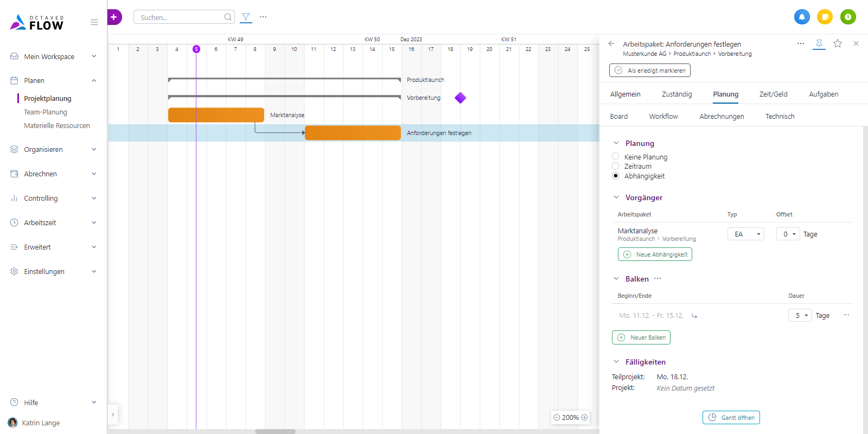Viewport: 868px width, 434px height.
Task: Click the green clock time-tracking icon
Action: (848, 17)
